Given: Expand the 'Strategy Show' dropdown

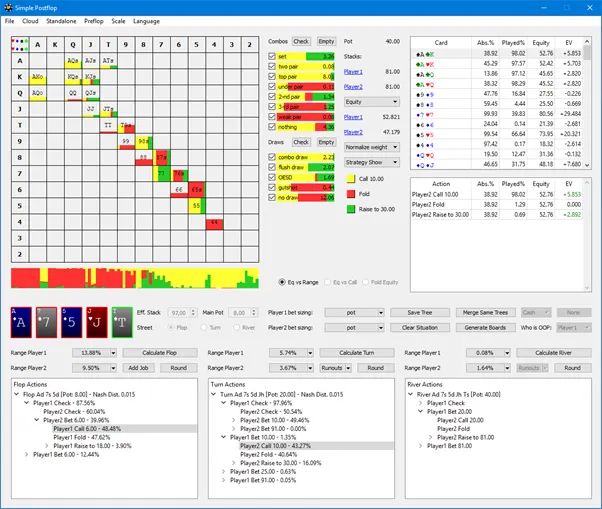Looking at the screenshot, I should (371, 161).
